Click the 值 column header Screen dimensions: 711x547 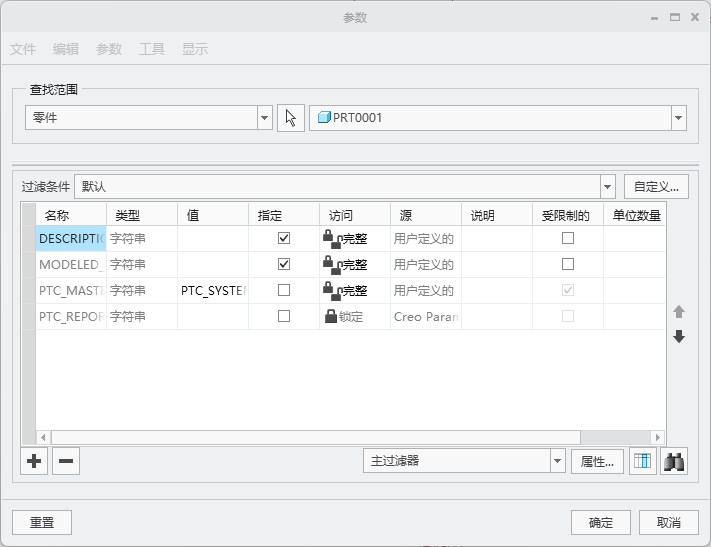coord(213,215)
